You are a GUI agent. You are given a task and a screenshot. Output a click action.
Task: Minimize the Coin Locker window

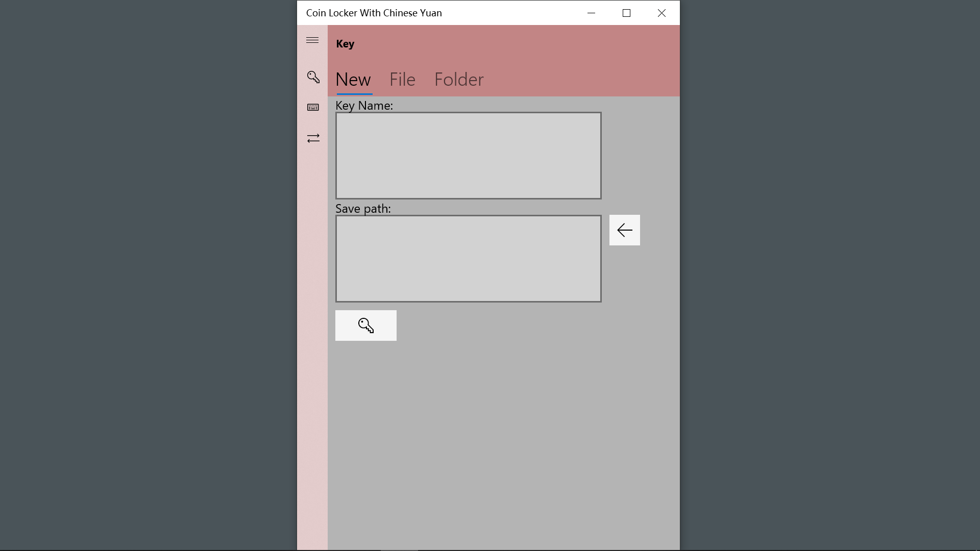point(591,13)
